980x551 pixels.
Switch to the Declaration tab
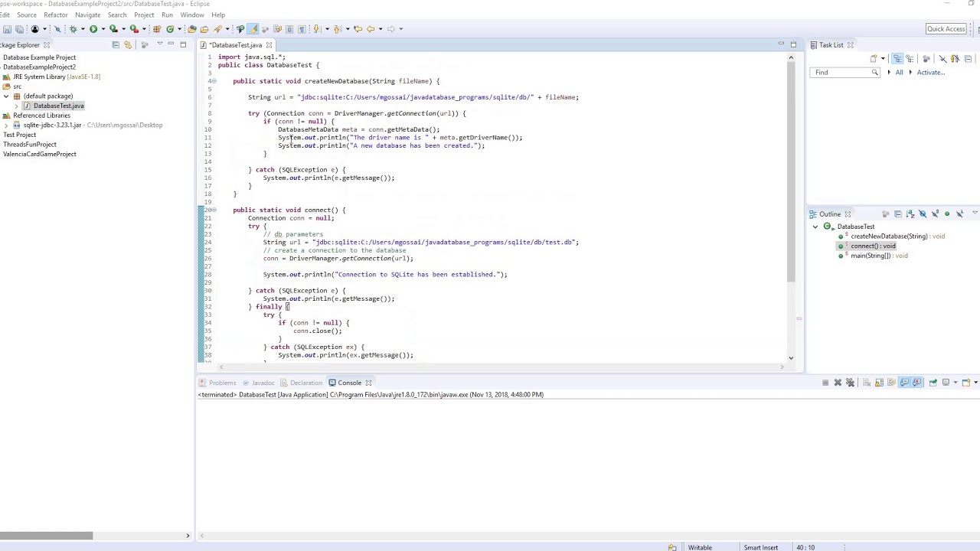305,383
